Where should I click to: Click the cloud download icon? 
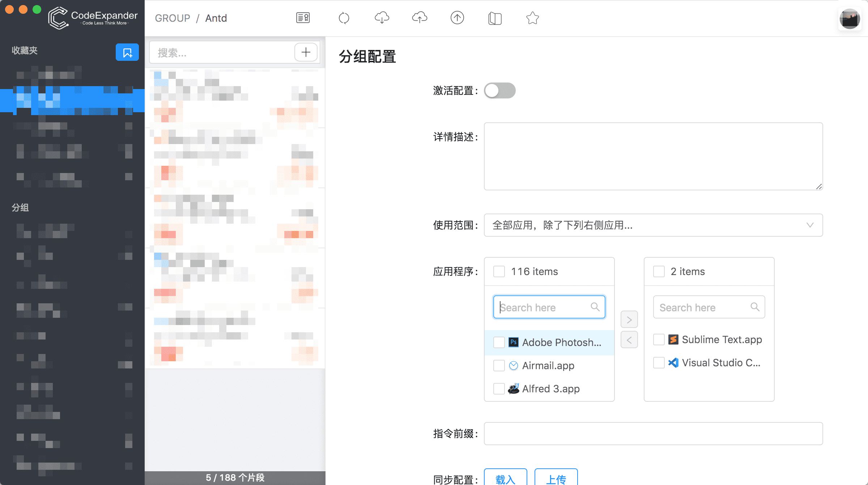382,18
